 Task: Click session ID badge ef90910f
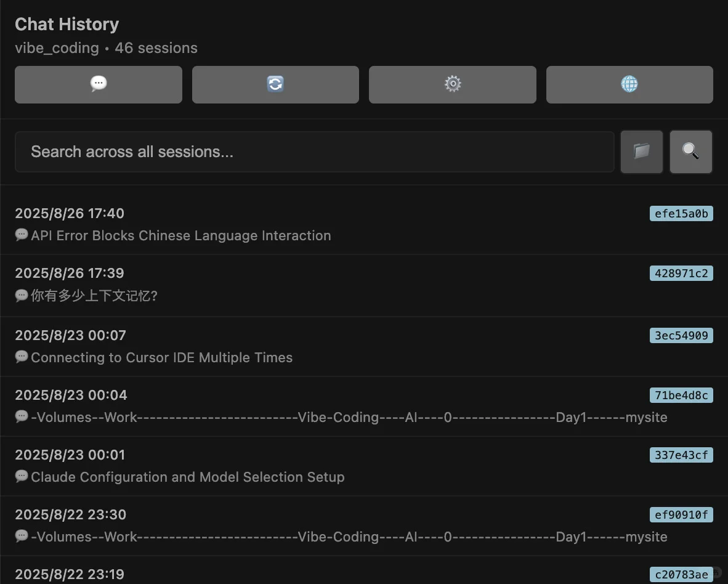point(681,515)
